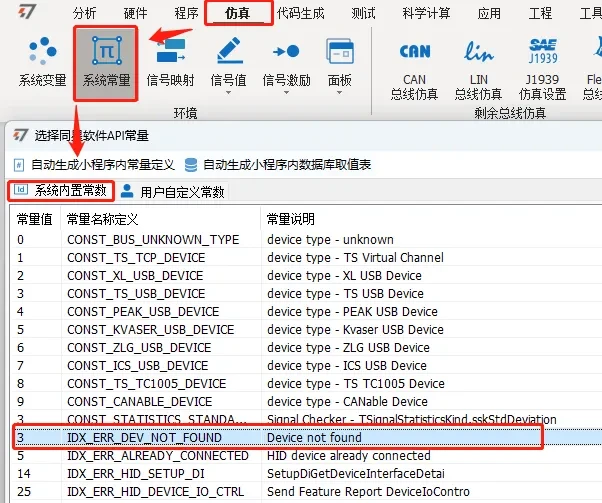Switch to the 硬件 ribbon tab
This screenshot has width=602, height=503.
point(136,13)
